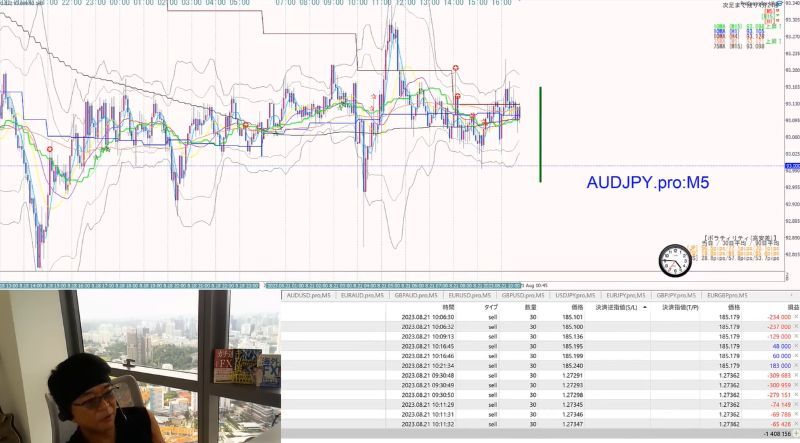
Task: Close the position with loss -309 683
Action: [x=796, y=376]
